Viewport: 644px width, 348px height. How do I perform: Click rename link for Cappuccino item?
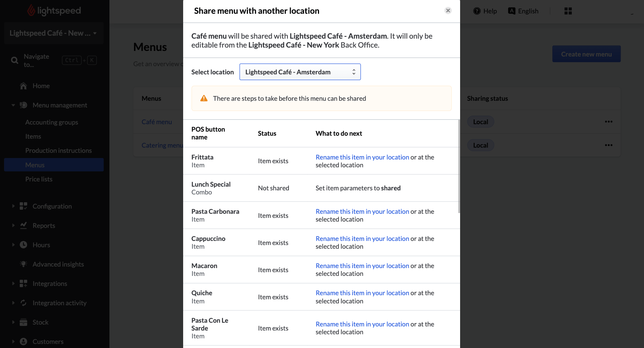click(362, 239)
